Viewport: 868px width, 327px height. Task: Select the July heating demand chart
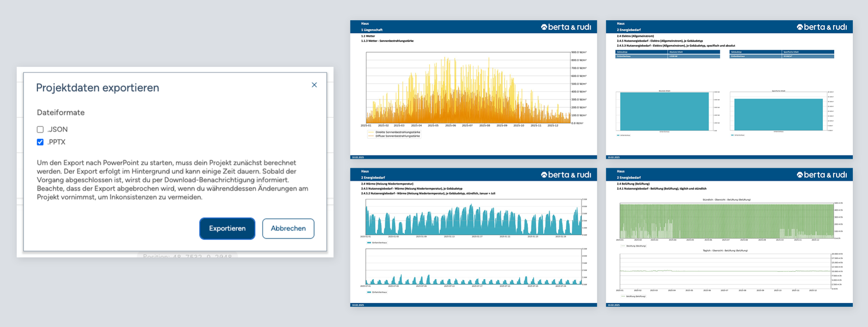click(473, 267)
